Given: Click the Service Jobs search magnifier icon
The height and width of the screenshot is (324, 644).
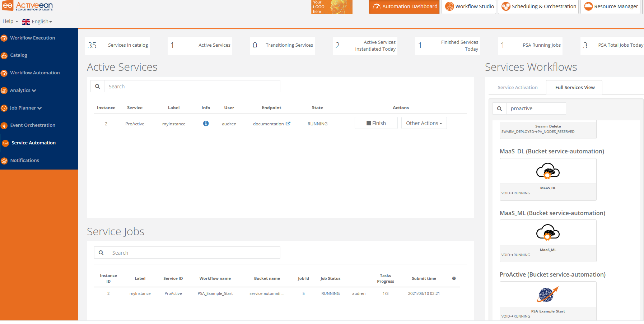Looking at the screenshot, I should [101, 253].
